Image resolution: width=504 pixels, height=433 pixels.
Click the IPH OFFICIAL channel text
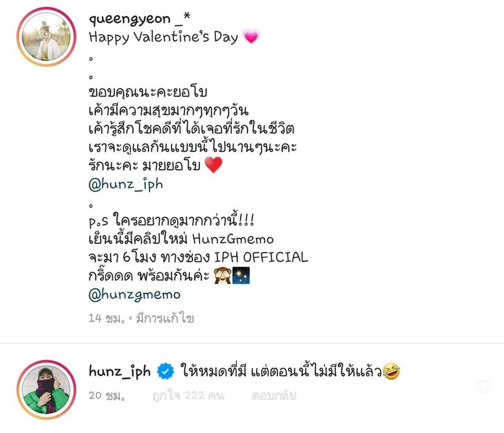[x=261, y=257]
